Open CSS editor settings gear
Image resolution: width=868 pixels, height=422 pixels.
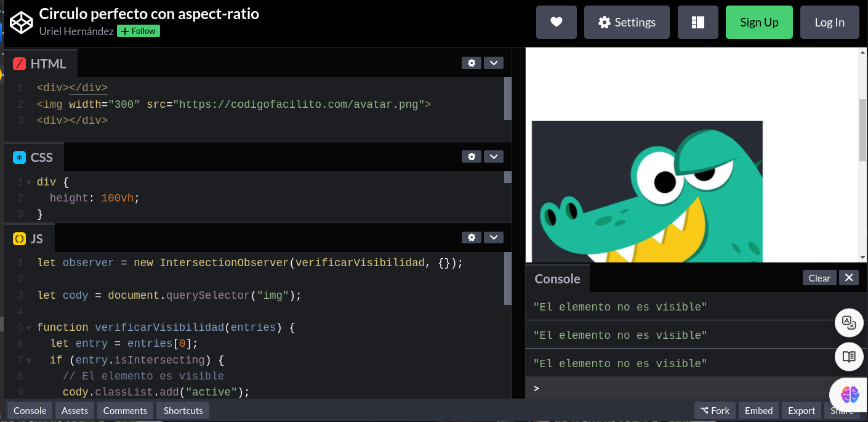tap(472, 156)
